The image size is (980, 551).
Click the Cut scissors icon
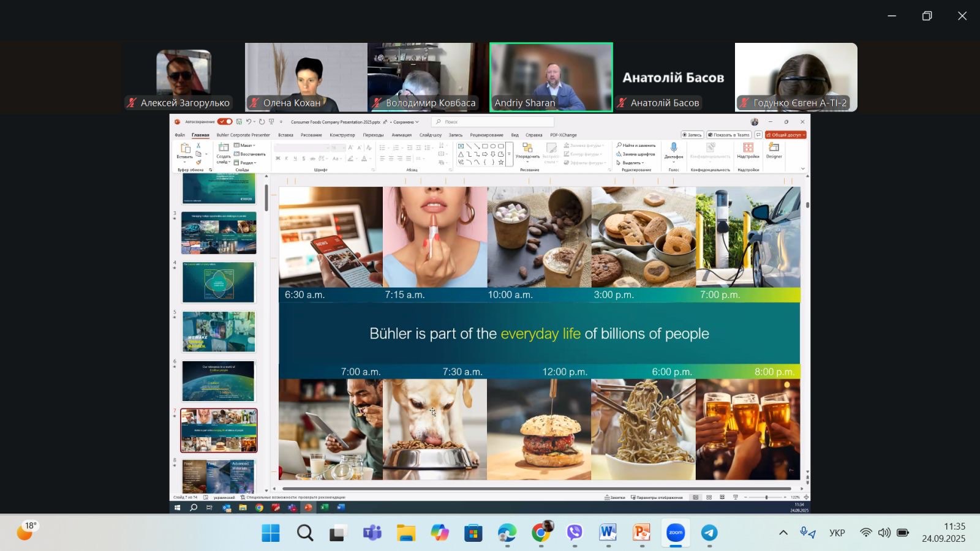coord(198,146)
